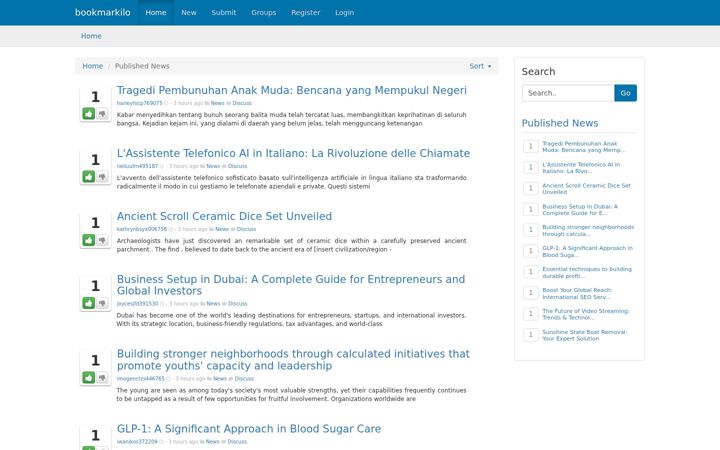This screenshot has width=720, height=450.
Task: Open the Tragedi Pembunuhan Anak Muda article title
Action: coord(292,90)
